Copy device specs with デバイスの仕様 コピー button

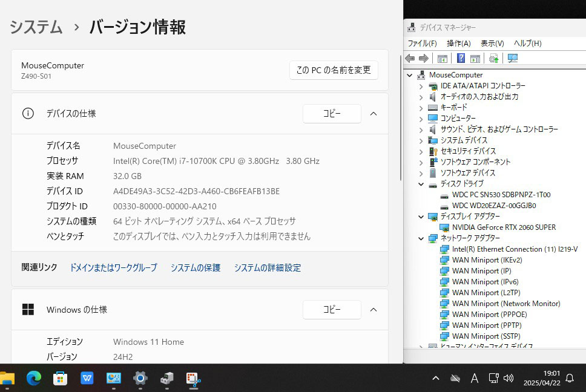pyautogui.click(x=332, y=114)
